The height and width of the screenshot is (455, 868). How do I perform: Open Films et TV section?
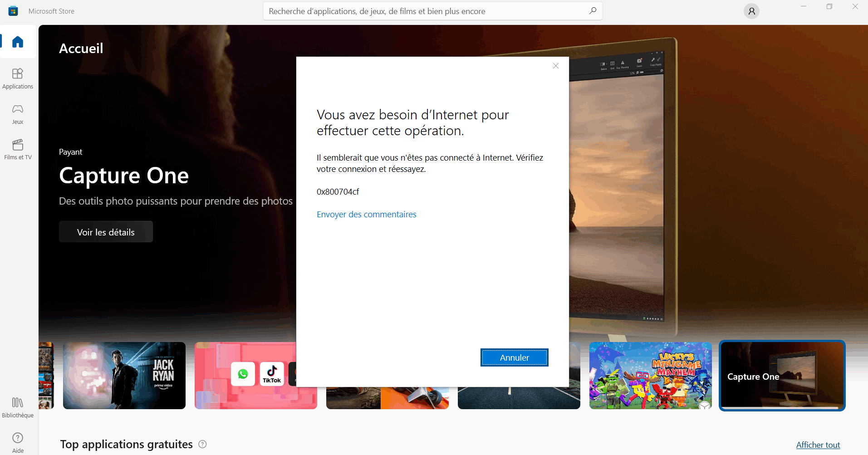click(x=18, y=149)
